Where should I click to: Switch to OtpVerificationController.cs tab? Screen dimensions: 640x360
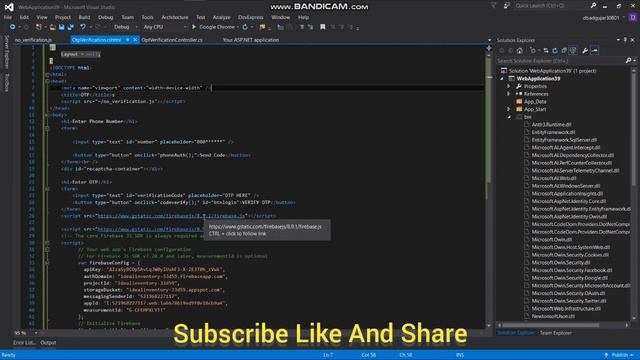(172, 40)
